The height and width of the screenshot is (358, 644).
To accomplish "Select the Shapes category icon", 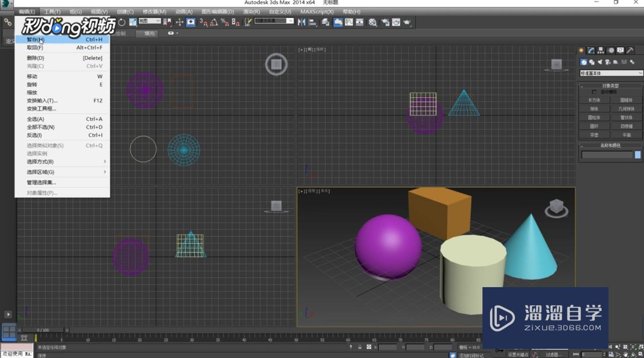I will pos(591,62).
